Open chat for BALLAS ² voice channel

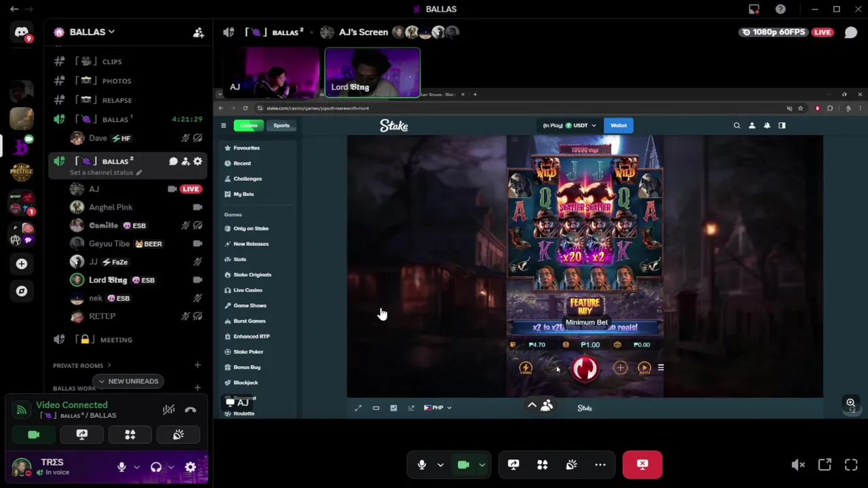point(173,161)
